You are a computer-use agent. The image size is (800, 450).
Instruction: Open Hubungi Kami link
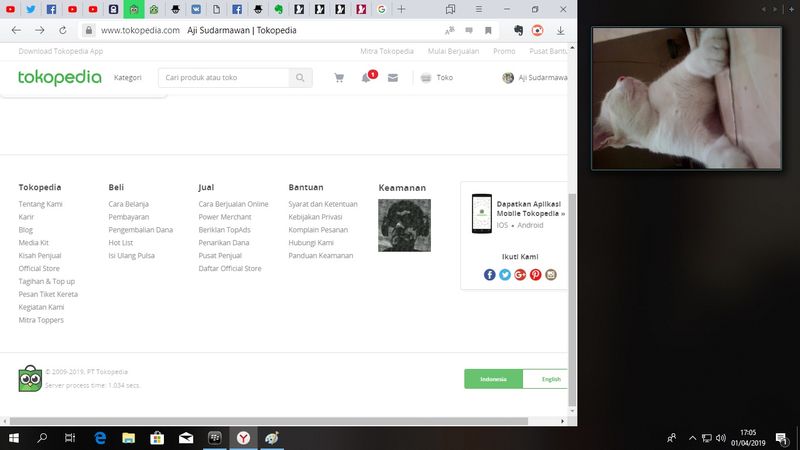pyautogui.click(x=311, y=243)
